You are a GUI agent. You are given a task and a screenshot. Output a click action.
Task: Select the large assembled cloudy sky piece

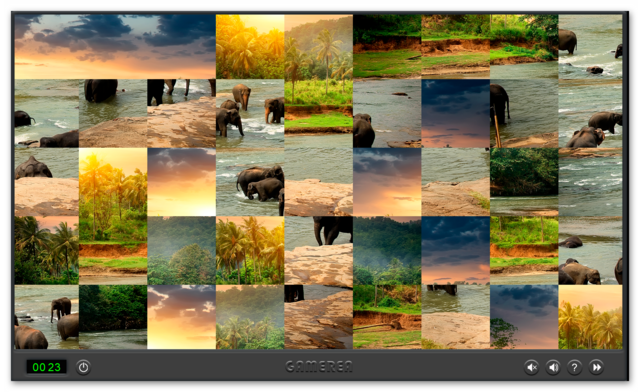(x=115, y=47)
